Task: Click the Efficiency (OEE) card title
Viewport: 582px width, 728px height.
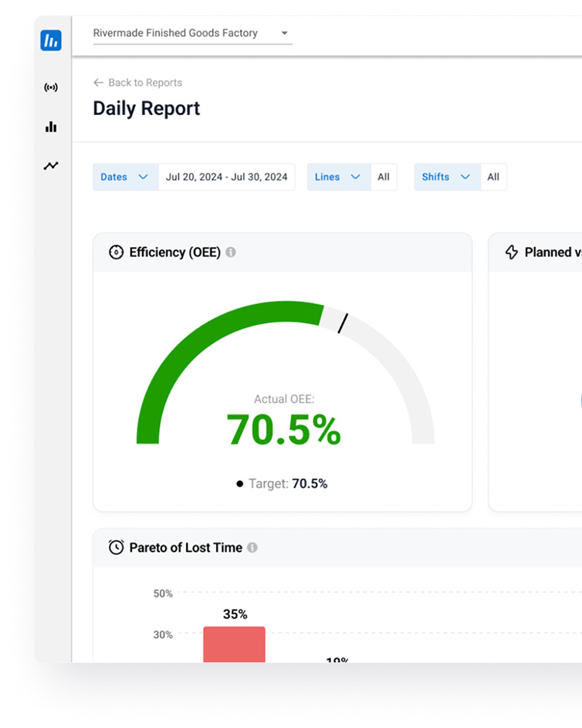Action: click(x=175, y=252)
